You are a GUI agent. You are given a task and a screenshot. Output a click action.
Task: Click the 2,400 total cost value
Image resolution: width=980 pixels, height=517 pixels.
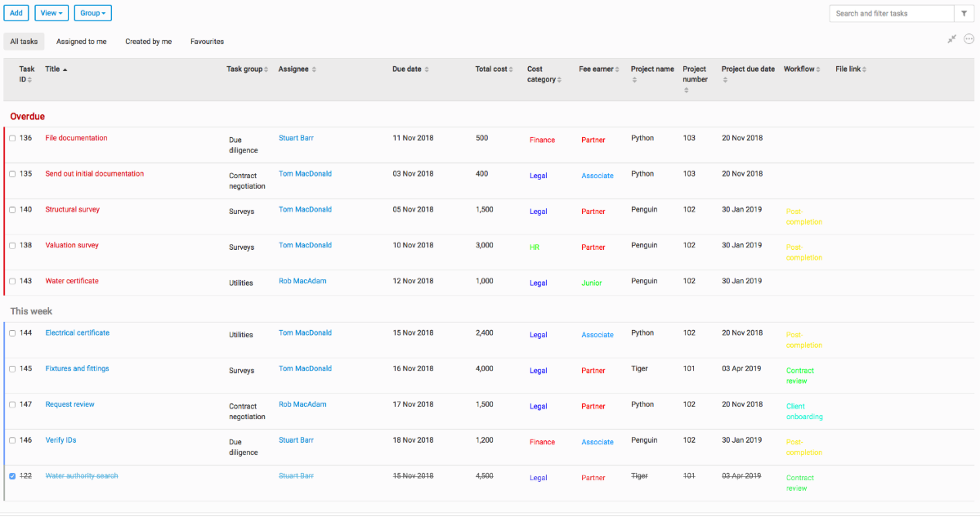485,332
